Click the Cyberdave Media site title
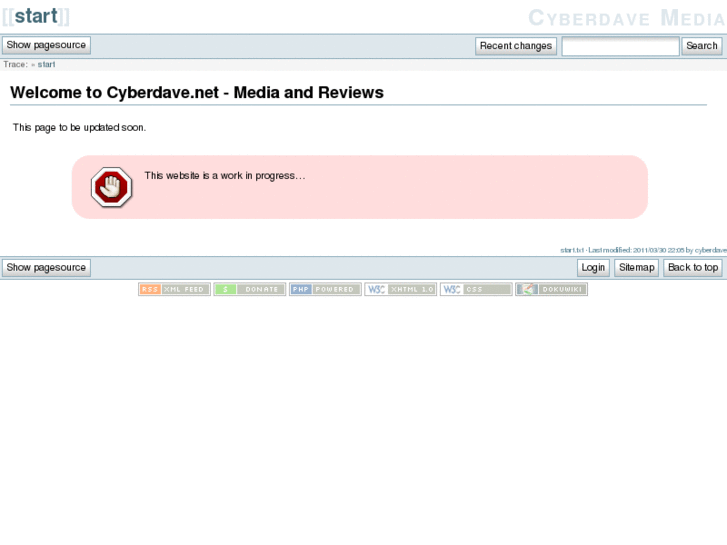This screenshot has height=545, width=727. 626,18
